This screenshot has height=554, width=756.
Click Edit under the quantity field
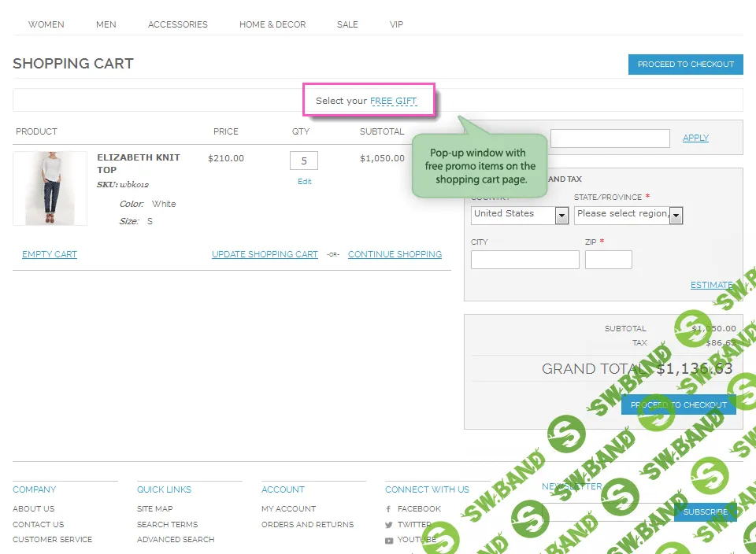point(304,181)
